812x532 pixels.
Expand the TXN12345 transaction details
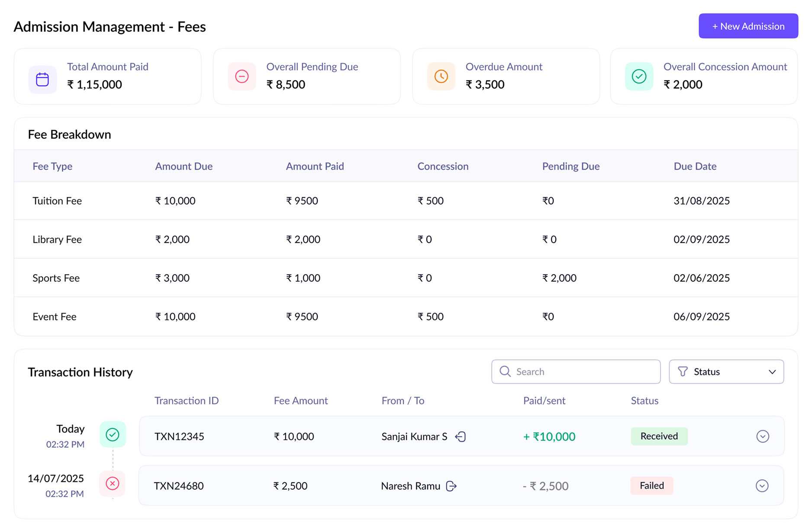(x=762, y=436)
